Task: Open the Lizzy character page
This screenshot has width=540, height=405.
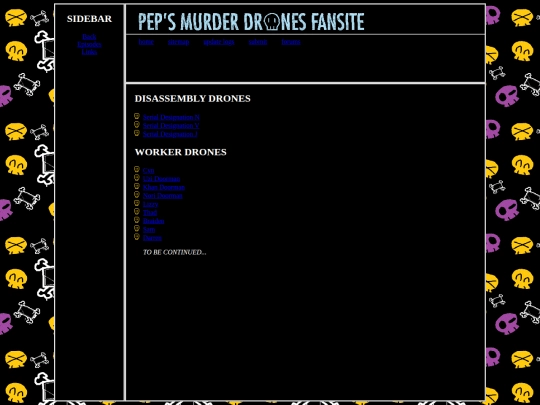Action: pyautogui.click(x=150, y=204)
